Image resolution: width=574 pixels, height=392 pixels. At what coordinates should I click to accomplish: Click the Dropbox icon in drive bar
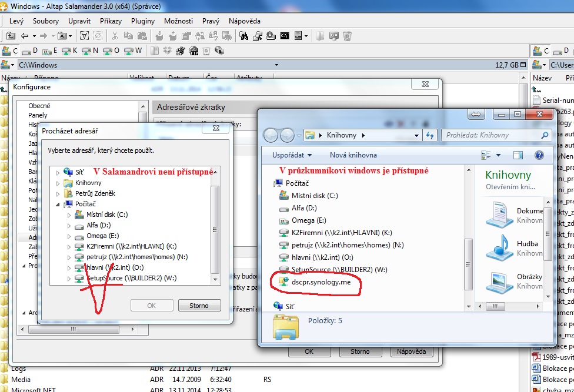point(167,51)
